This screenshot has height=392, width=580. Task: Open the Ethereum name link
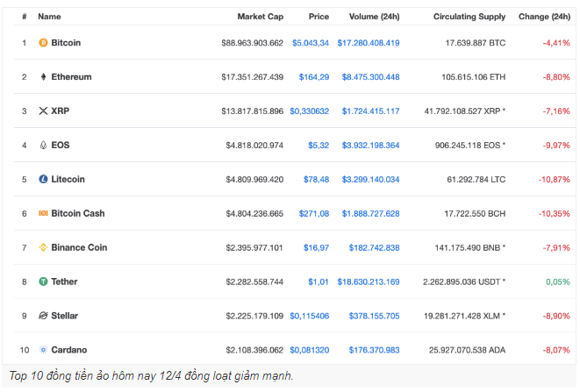point(71,77)
